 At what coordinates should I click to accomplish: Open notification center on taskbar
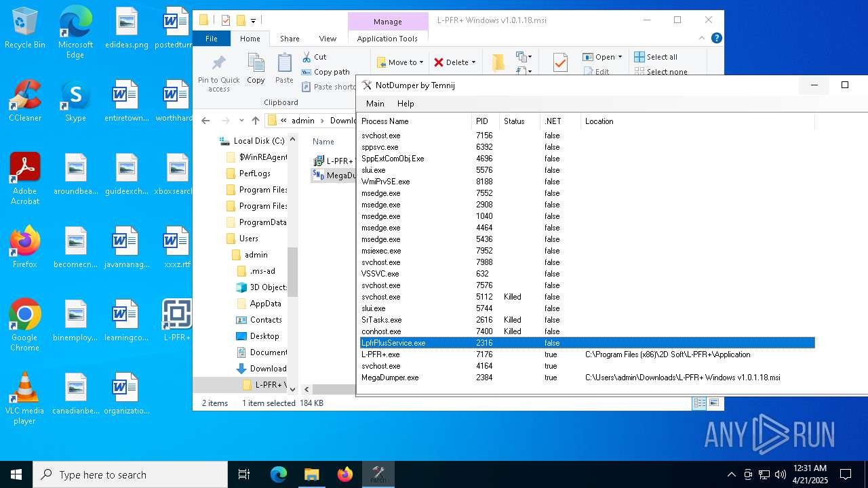click(x=846, y=474)
